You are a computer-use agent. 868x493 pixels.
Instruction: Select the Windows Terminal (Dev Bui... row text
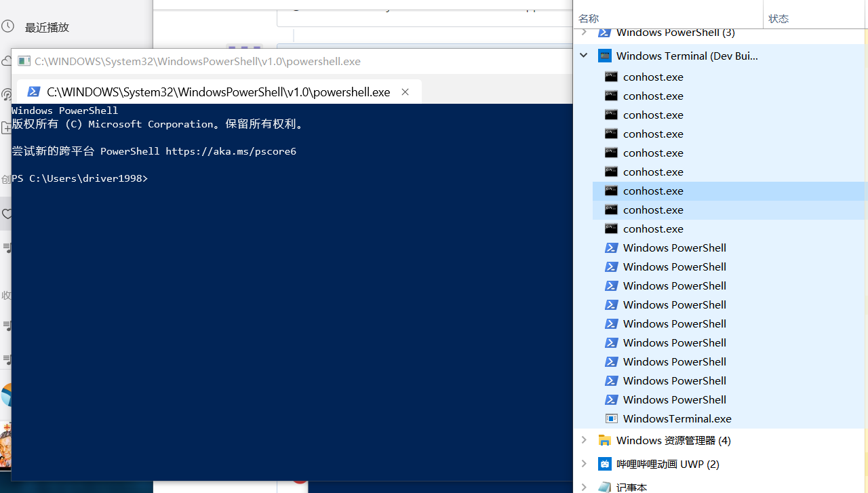pyautogui.click(x=687, y=56)
